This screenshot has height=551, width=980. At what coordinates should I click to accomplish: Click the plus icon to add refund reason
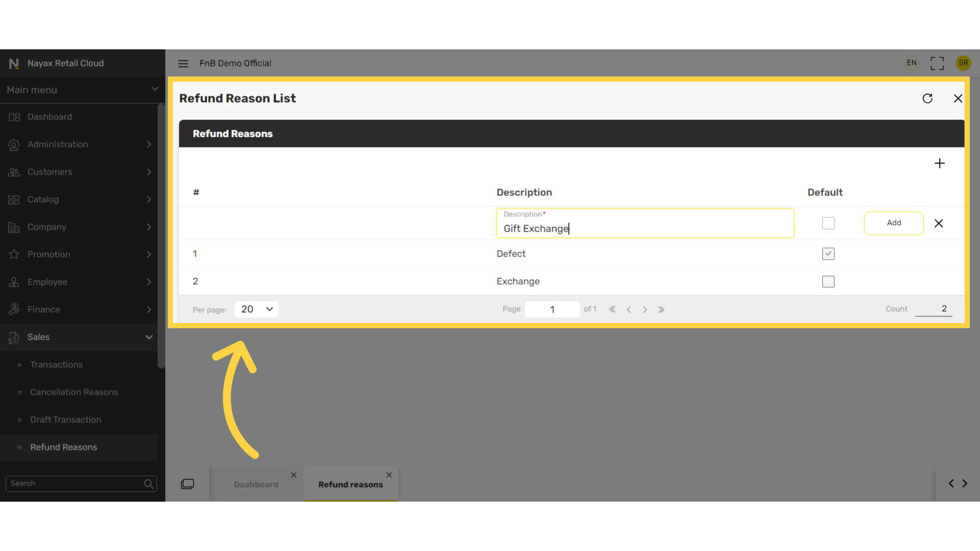(940, 163)
